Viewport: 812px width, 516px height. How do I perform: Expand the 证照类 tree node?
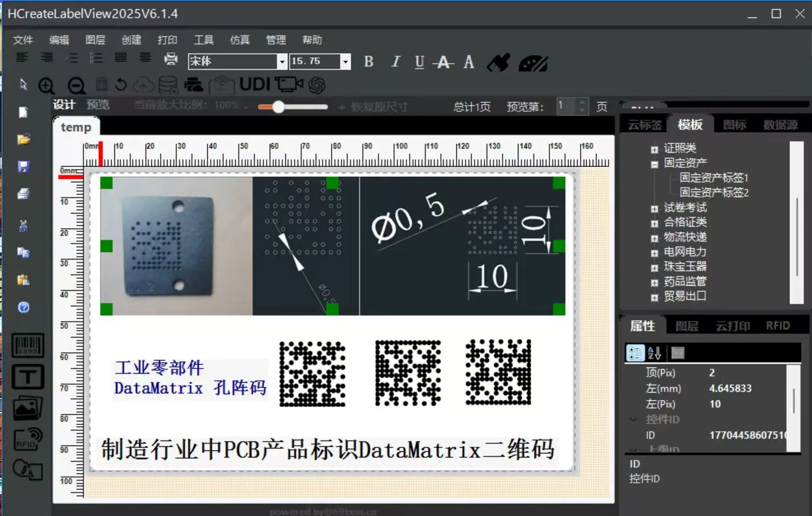[654, 149]
